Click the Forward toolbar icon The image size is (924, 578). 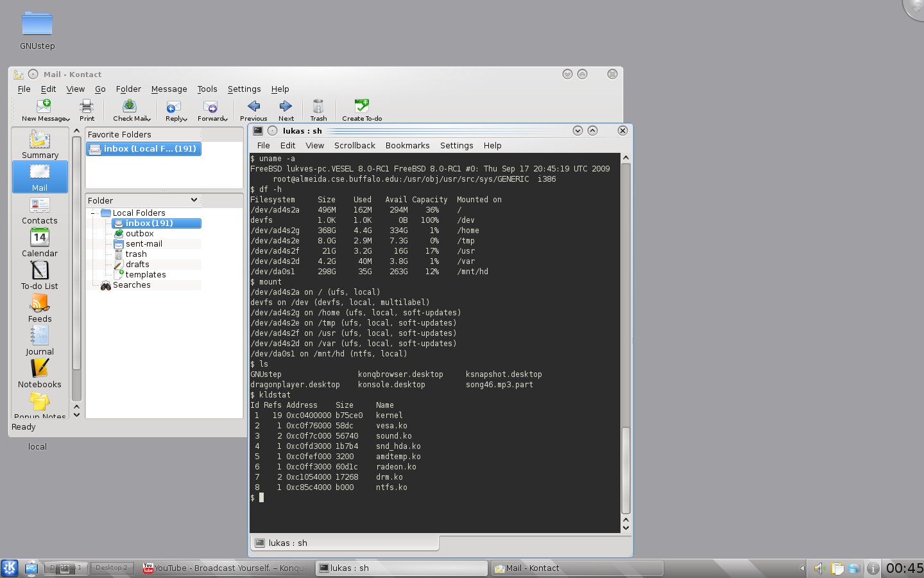coord(210,106)
